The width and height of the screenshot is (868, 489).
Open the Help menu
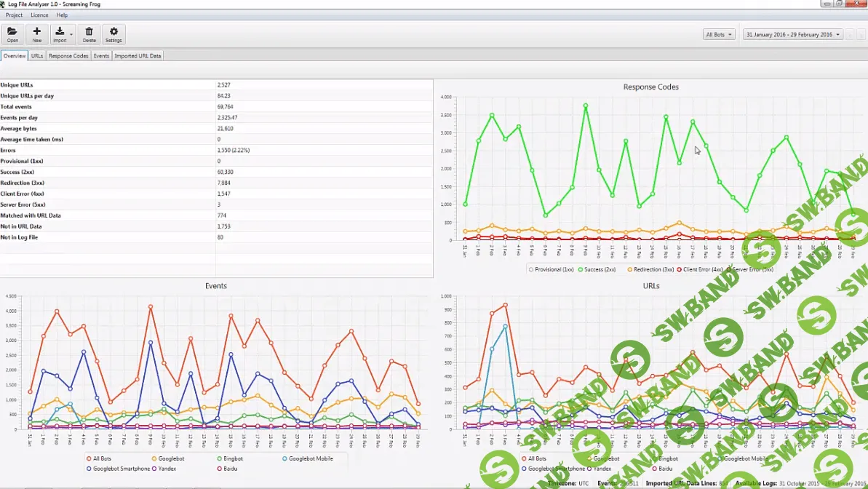pos(62,15)
